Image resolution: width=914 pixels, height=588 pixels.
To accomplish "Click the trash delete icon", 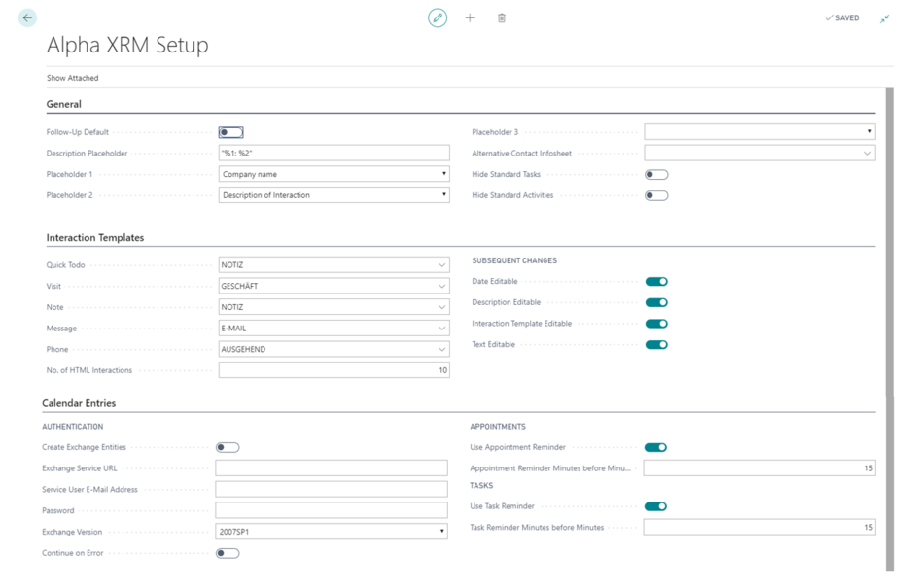I will (502, 17).
